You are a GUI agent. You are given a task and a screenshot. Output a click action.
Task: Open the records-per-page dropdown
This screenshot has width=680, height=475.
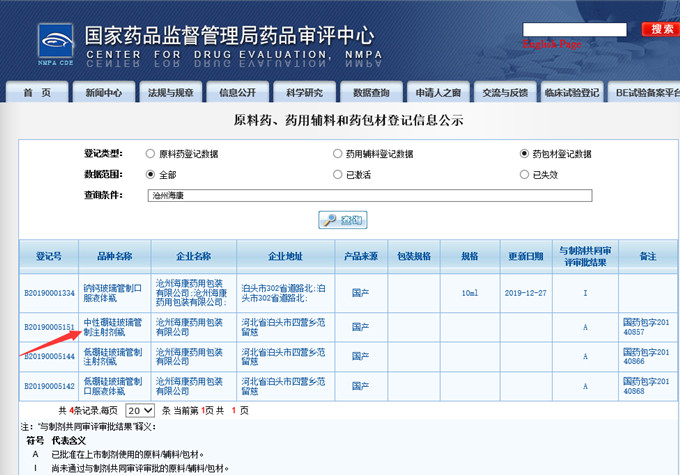click(141, 410)
